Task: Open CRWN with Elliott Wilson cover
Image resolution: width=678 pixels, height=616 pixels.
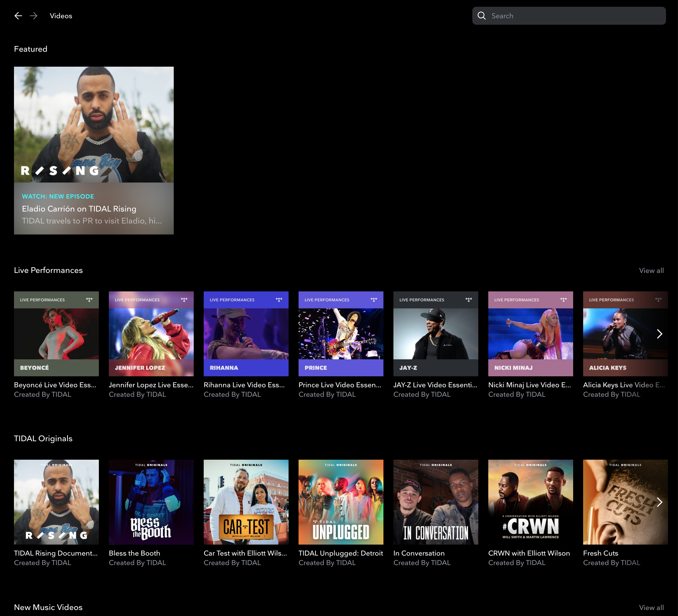Action: pos(531,502)
